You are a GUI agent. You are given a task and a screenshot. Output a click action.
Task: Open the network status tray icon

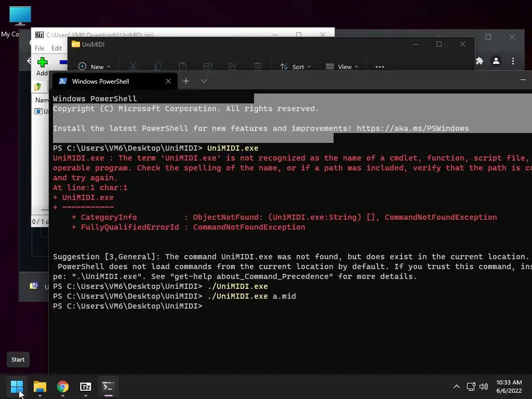471,387
